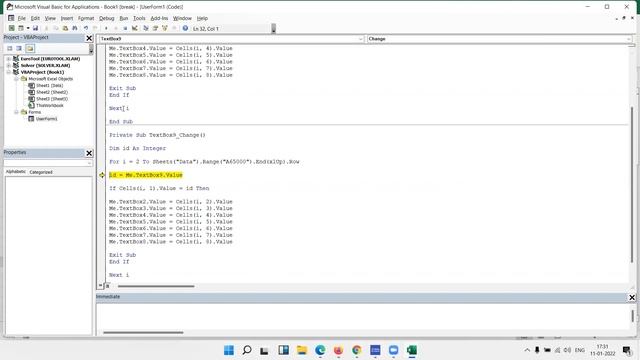Open taskbar Search

pyautogui.click(x=247, y=350)
